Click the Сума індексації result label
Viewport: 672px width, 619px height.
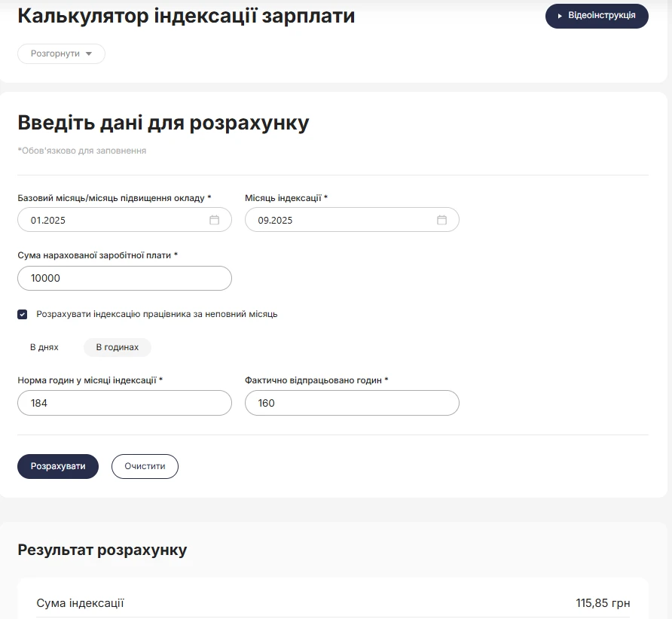click(x=81, y=603)
